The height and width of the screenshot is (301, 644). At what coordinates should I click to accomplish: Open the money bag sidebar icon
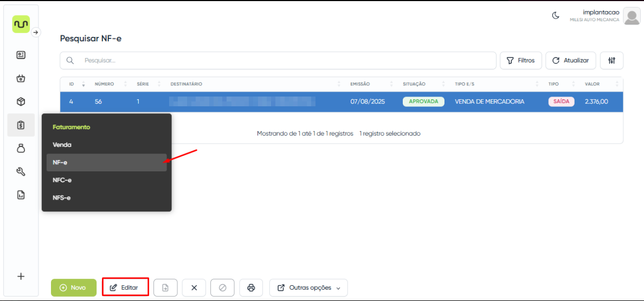(21, 148)
